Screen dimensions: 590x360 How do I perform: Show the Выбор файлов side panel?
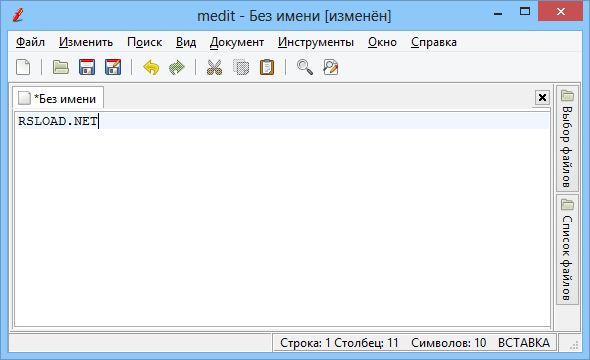567,138
